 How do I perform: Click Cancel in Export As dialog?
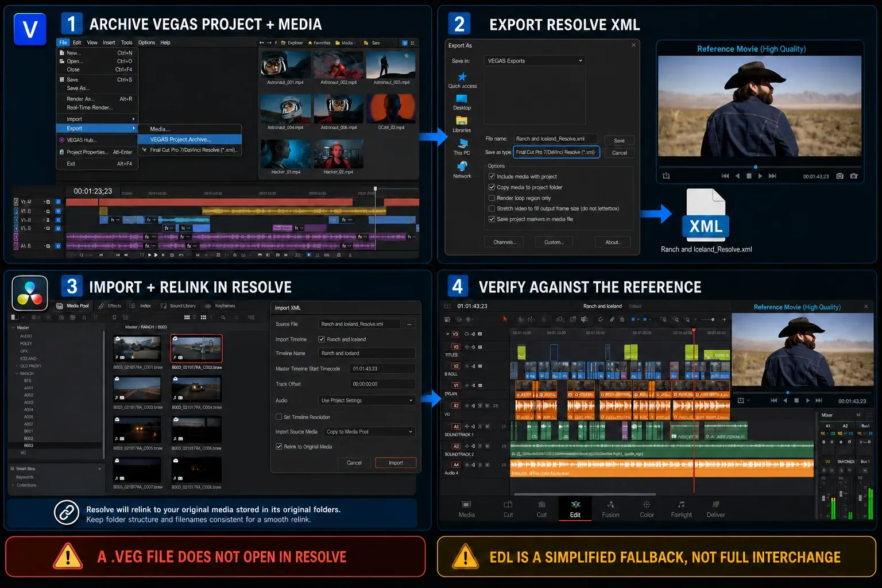click(x=619, y=153)
